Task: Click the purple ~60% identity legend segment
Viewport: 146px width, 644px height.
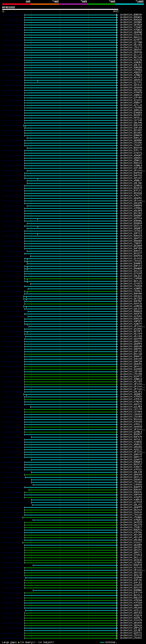Action: [73, 4]
